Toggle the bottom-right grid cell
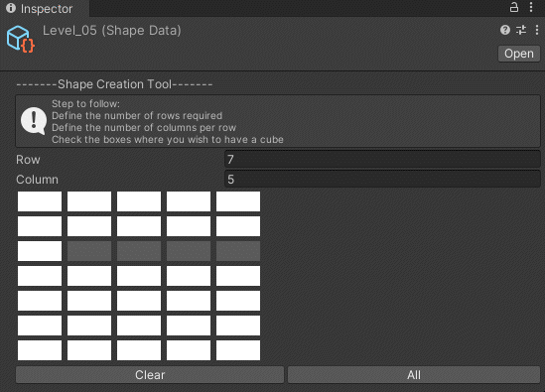The image size is (545, 392). coord(238,350)
